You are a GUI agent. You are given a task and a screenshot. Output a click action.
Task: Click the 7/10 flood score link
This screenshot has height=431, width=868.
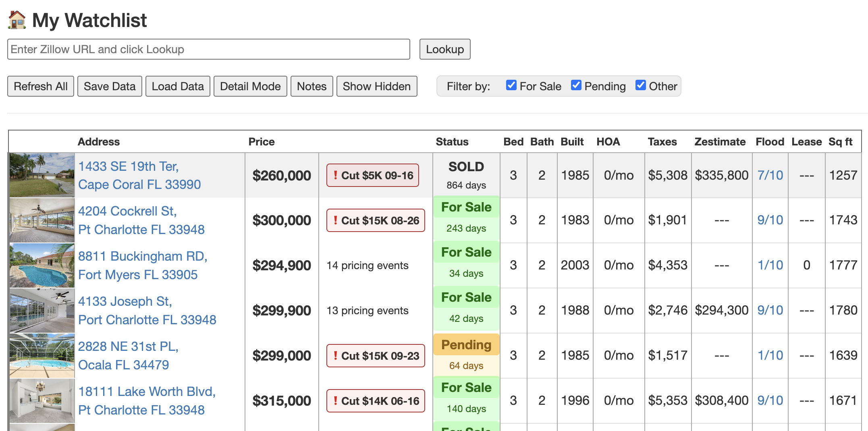click(770, 175)
